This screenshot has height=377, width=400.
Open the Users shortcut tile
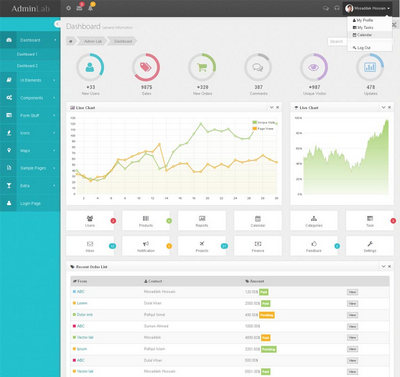90,221
